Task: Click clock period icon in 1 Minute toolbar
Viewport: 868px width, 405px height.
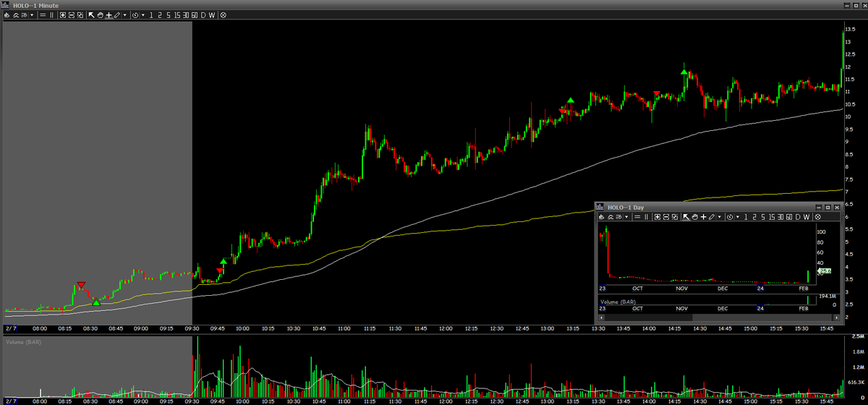Action: tap(135, 14)
